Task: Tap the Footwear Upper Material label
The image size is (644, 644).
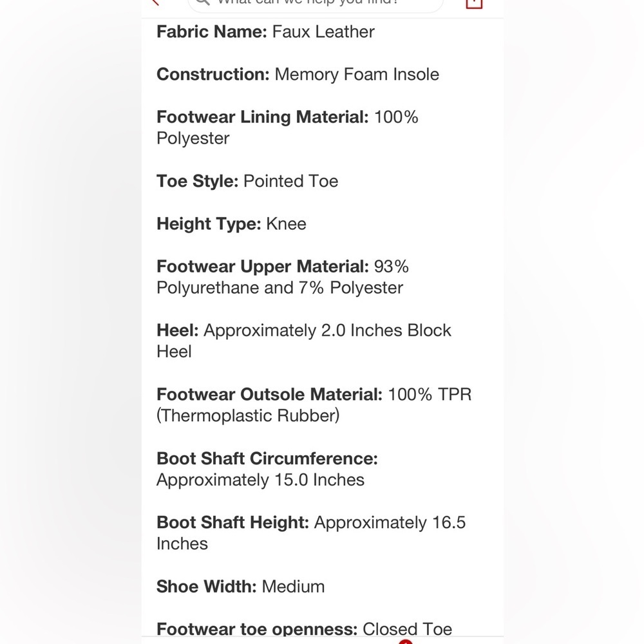Action: coord(263,267)
